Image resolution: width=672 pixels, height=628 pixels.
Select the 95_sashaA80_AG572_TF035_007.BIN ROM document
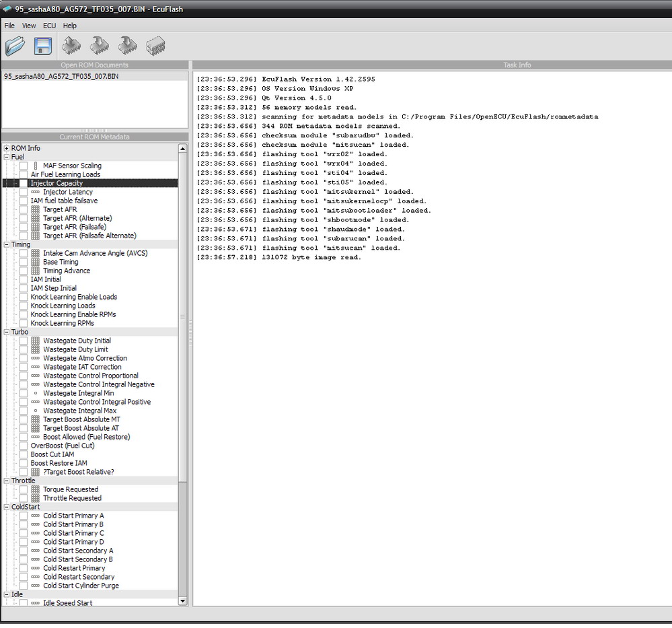[52, 76]
